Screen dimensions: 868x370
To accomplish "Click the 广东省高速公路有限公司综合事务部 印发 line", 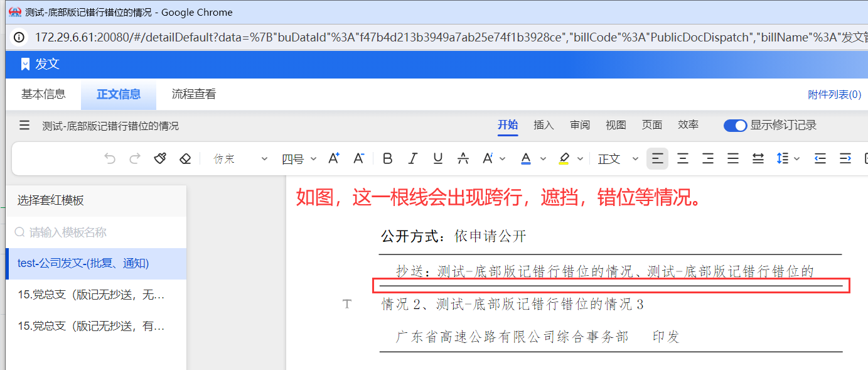I will [x=538, y=337].
